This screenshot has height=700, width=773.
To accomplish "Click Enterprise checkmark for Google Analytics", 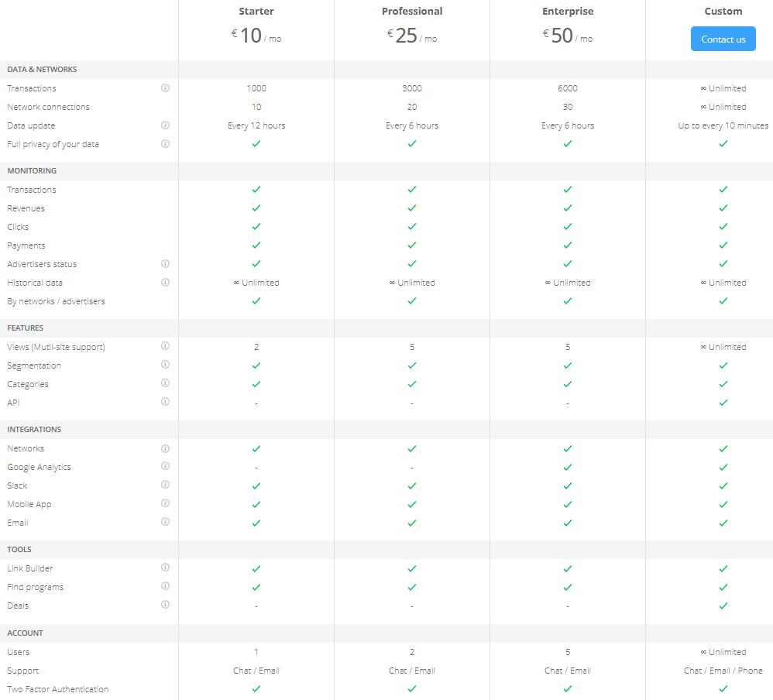I will (568, 468).
